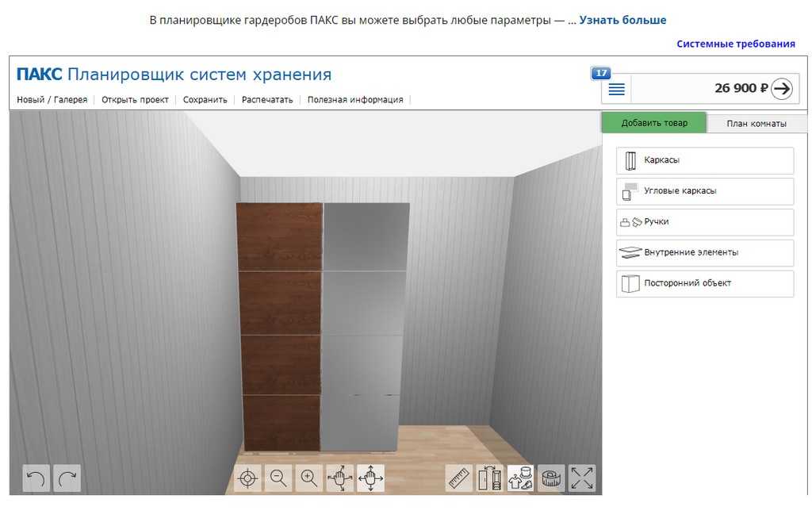Expand the Внутренние элементы category
The height and width of the screenshot is (522, 812).
click(x=704, y=253)
